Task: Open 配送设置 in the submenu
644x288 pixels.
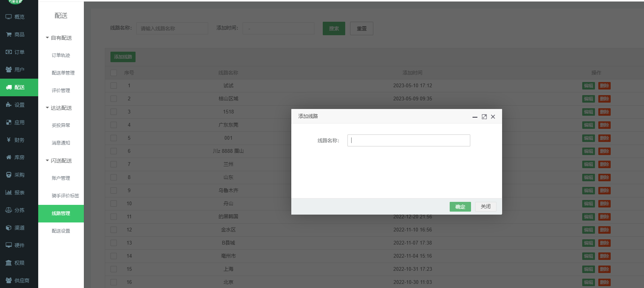Action: click(61, 231)
